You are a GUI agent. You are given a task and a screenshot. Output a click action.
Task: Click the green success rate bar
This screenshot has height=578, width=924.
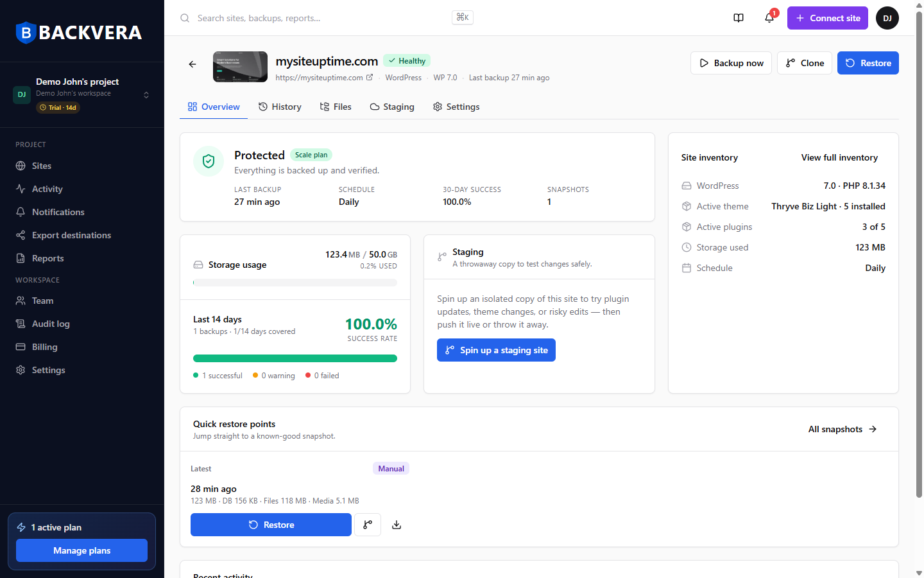coord(295,358)
